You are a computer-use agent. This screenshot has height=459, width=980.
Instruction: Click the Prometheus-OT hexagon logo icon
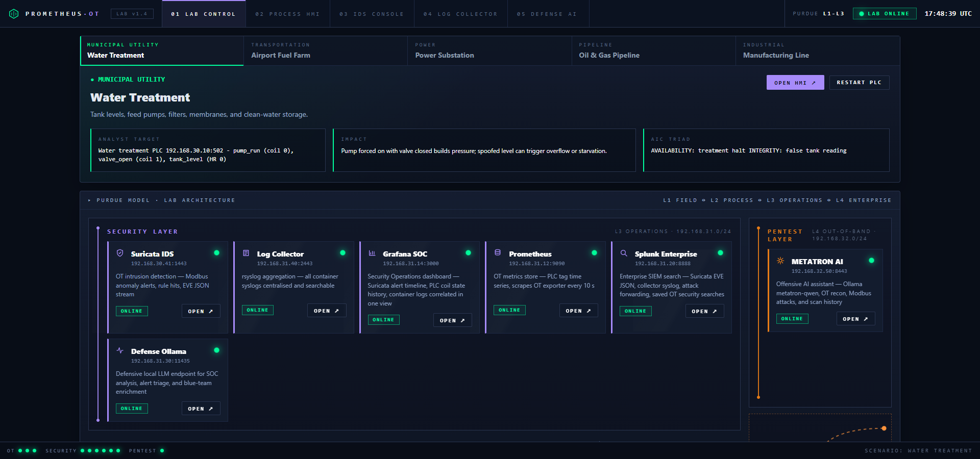(x=14, y=14)
